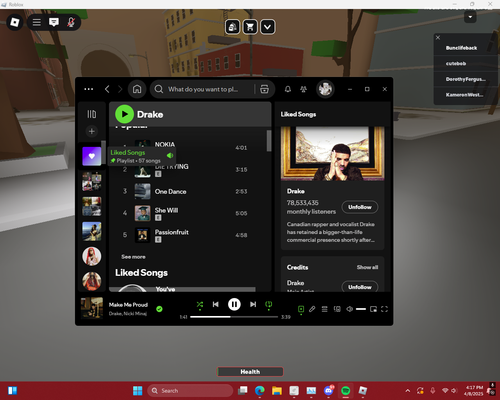Image resolution: width=500 pixels, height=400 pixels.
Task: Open Windows Start menu
Action: coord(137,391)
